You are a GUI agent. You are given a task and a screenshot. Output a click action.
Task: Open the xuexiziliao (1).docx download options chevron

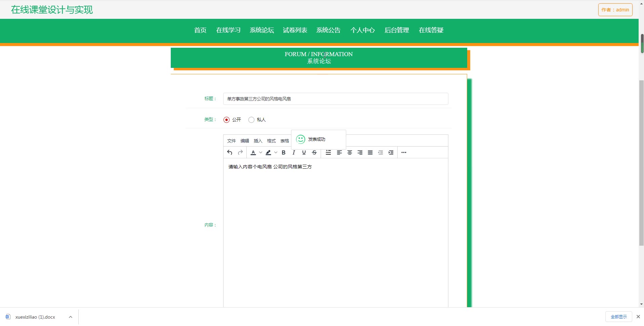click(71, 317)
